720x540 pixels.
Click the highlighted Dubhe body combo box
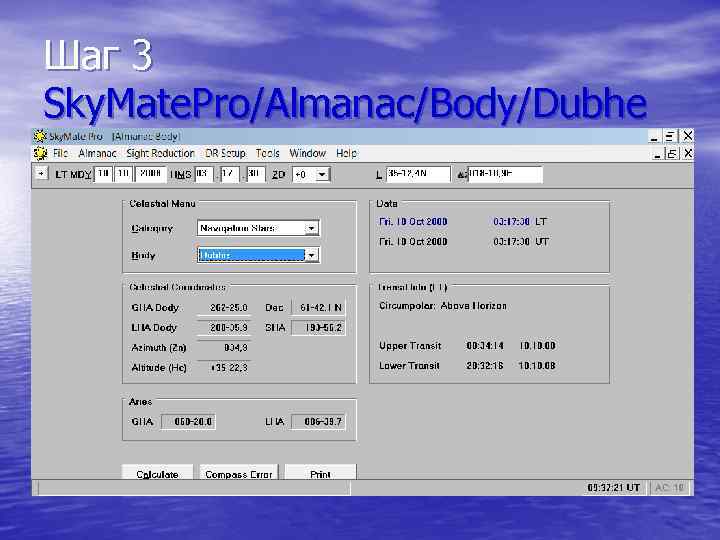(x=258, y=255)
